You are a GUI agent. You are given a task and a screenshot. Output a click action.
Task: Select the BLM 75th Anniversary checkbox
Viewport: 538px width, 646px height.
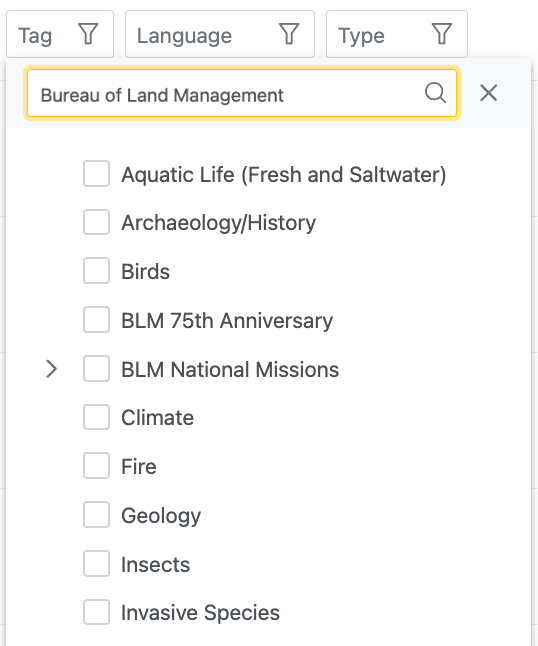coord(96,320)
